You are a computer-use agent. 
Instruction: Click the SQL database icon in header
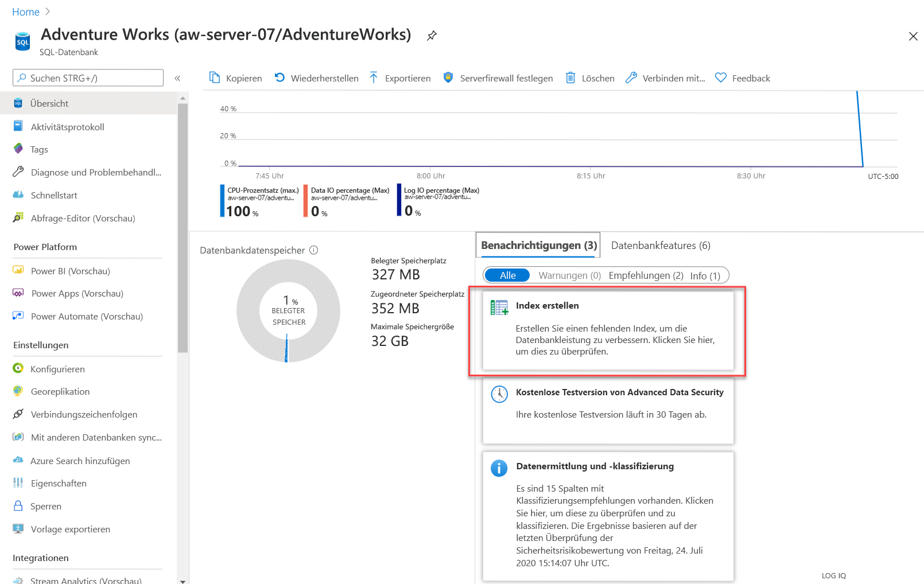[22, 42]
